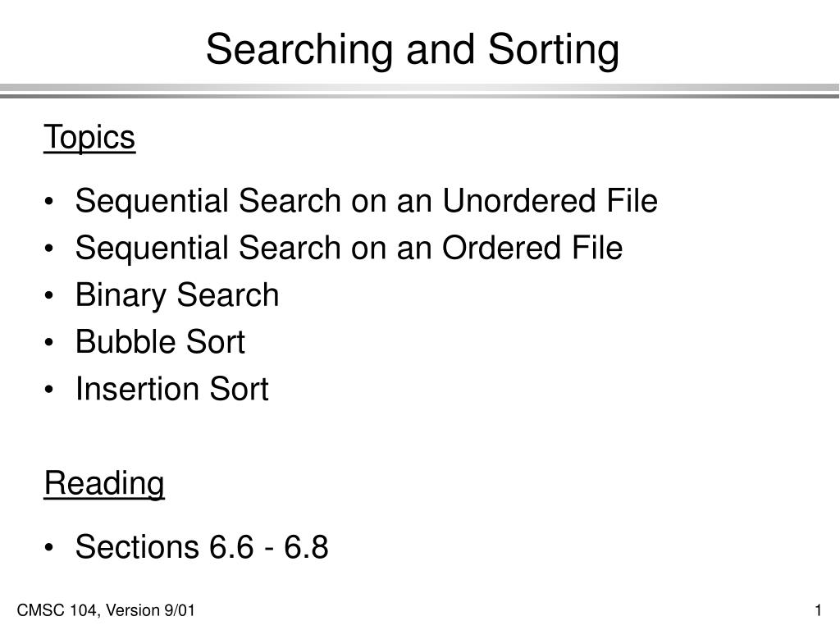Click the bullet dot before Bubble Sort

point(49,342)
